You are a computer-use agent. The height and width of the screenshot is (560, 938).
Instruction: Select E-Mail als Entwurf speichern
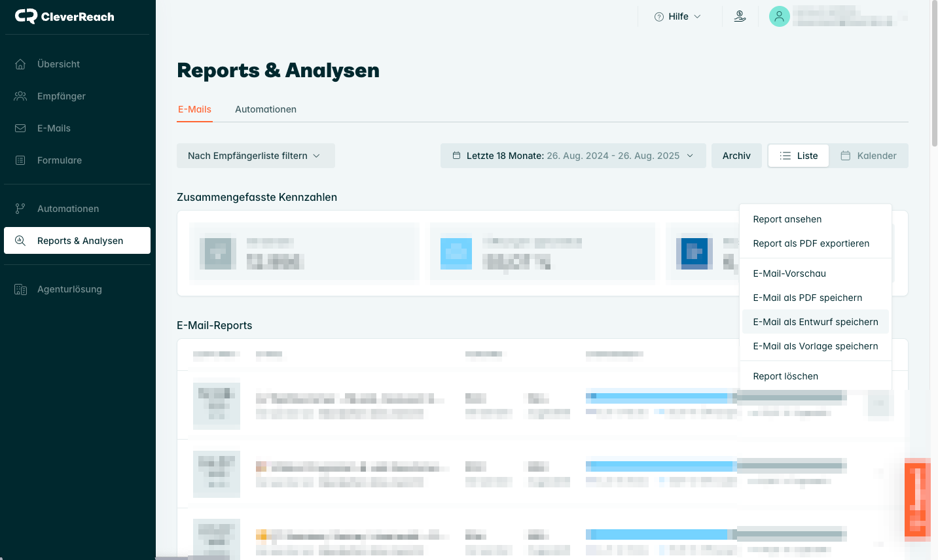[815, 322]
